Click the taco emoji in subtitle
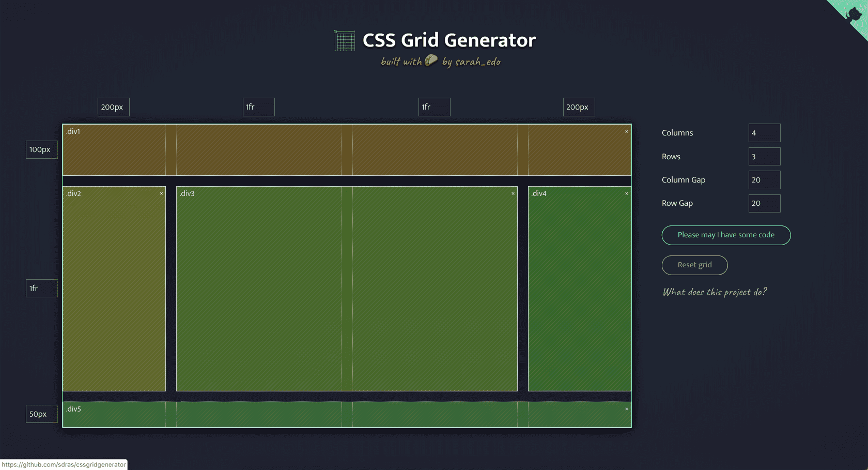This screenshot has height=470, width=868. point(431,61)
